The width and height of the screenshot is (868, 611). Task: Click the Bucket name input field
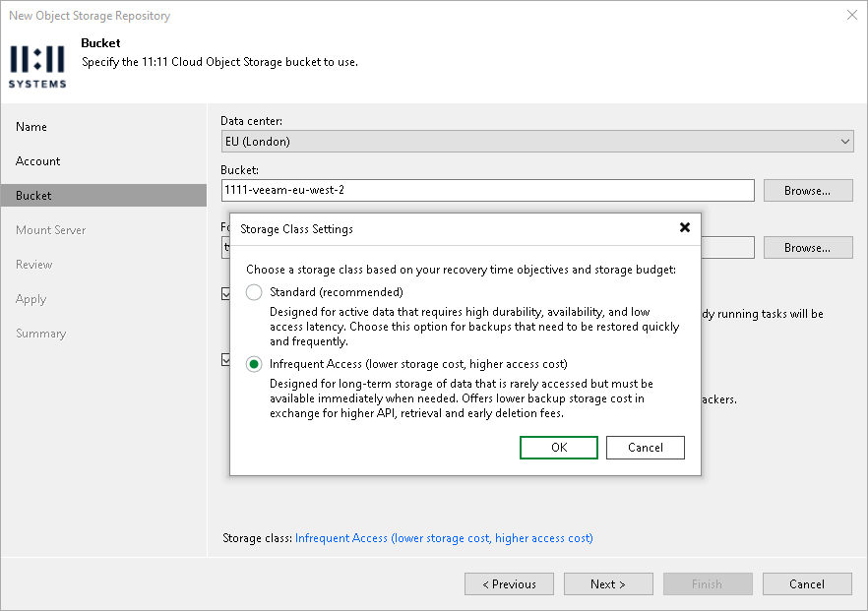click(x=488, y=191)
